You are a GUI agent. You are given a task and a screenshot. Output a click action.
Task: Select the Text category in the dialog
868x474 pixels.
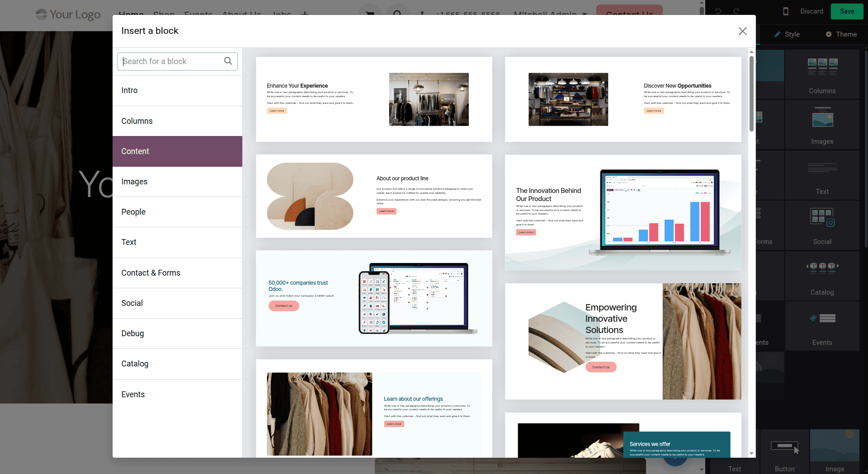(x=177, y=242)
